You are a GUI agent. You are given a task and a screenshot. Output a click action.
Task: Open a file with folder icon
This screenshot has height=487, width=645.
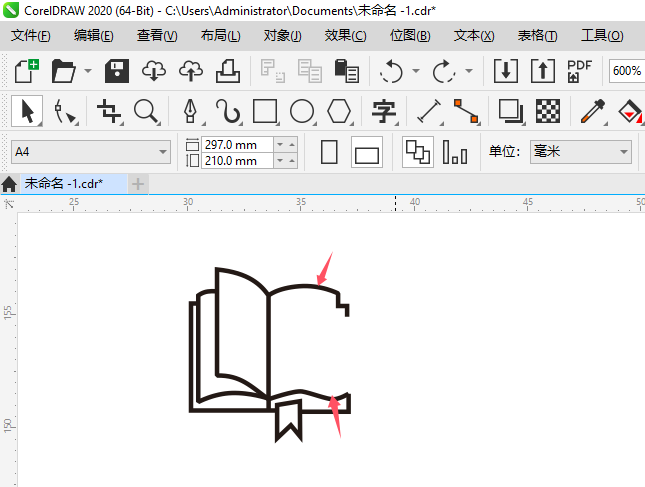tap(63, 71)
